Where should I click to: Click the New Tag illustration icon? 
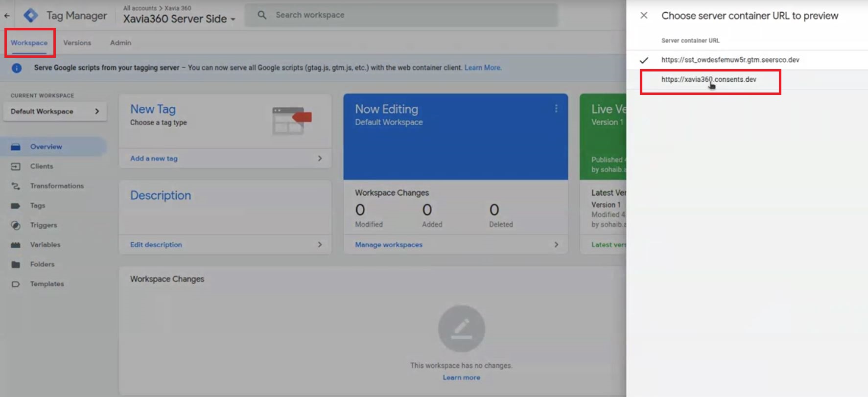click(292, 120)
